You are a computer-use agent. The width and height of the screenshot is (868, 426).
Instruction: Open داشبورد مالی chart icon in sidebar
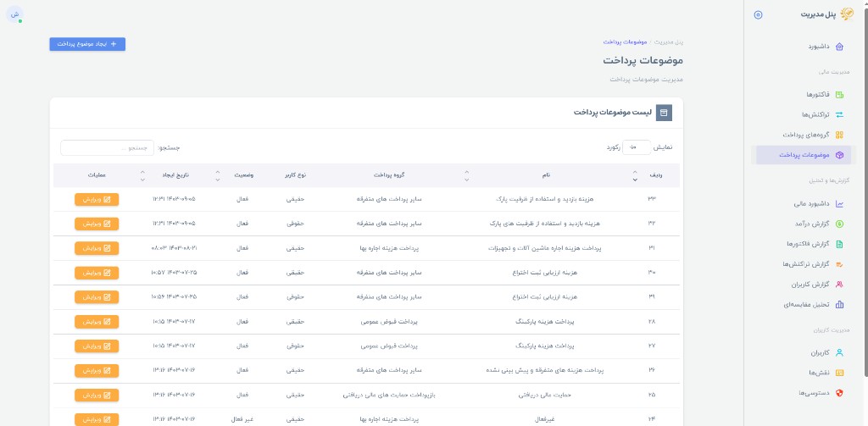pyautogui.click(x=839, y=203)
